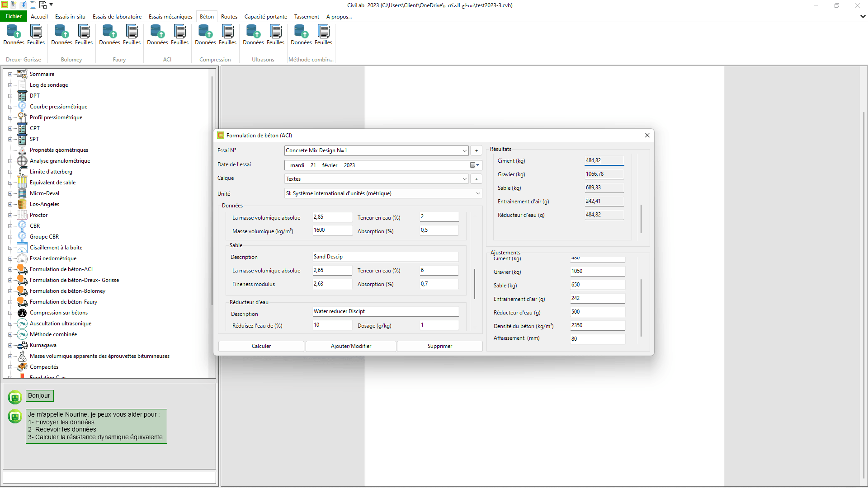Open Feuilles in Bolomey group
This screenshot has width=868, height=488.
84,35
